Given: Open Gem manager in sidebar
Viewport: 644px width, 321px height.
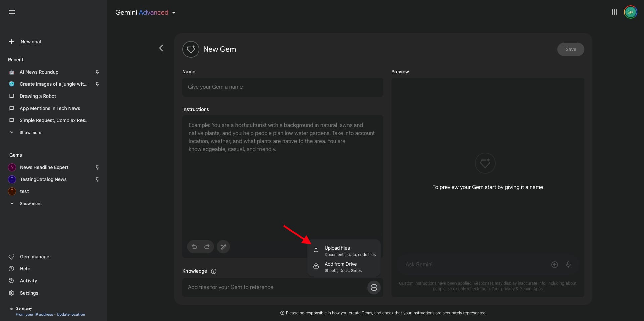Looking at the screenshot, I should click(36, 257).
